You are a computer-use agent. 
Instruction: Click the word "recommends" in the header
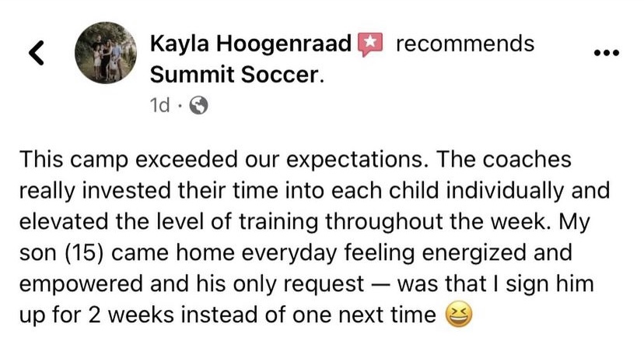tap(465, 44)
